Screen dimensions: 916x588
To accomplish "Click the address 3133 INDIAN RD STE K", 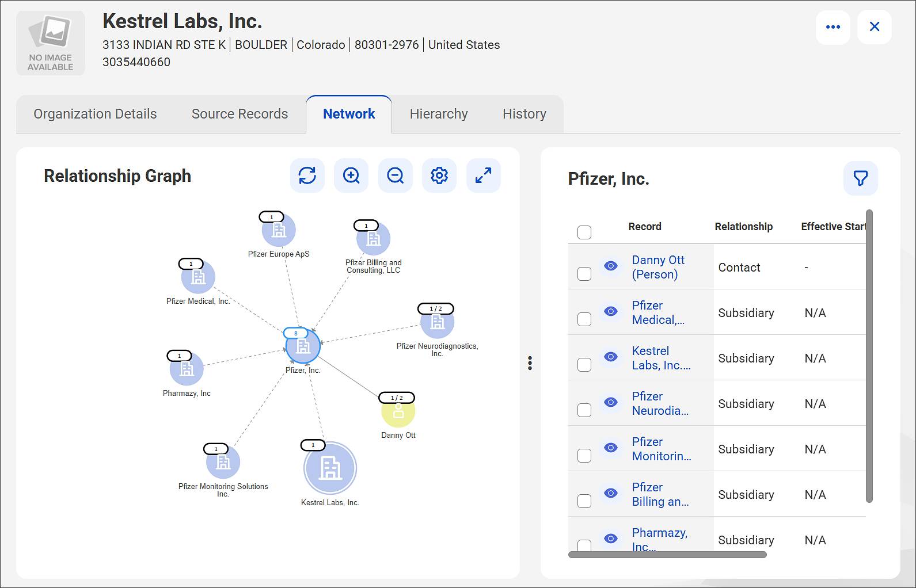I will pos(164,45).
